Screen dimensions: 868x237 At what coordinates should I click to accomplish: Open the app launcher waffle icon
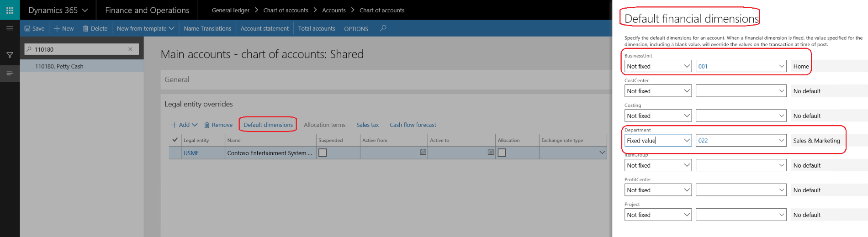pyautogui.click(x=10, y=10)
